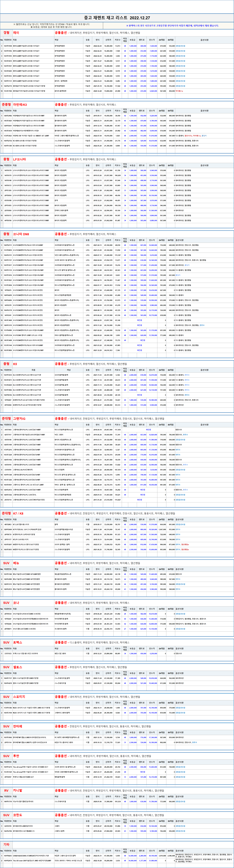
Task: Click the 코나 section heading
Action: tap(16, 603)
